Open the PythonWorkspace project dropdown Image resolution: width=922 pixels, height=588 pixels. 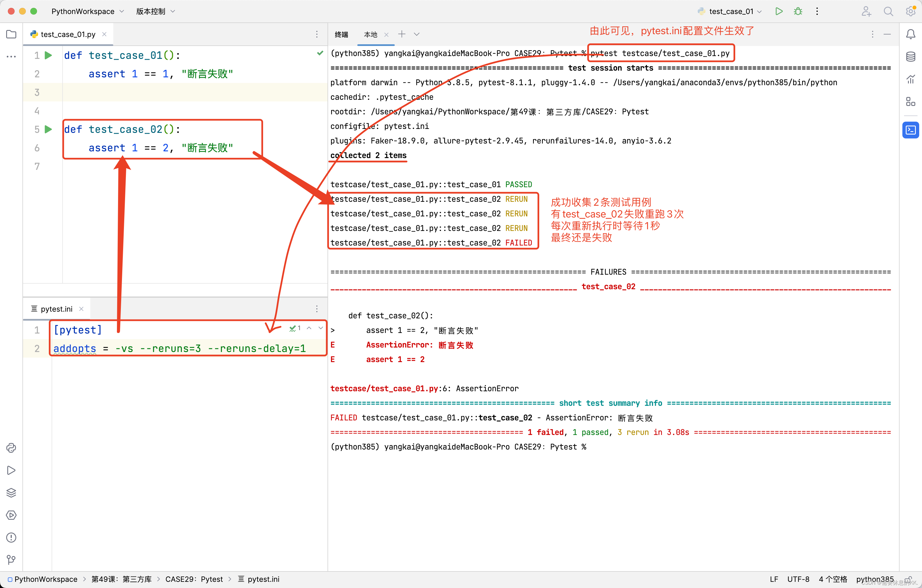88,11
